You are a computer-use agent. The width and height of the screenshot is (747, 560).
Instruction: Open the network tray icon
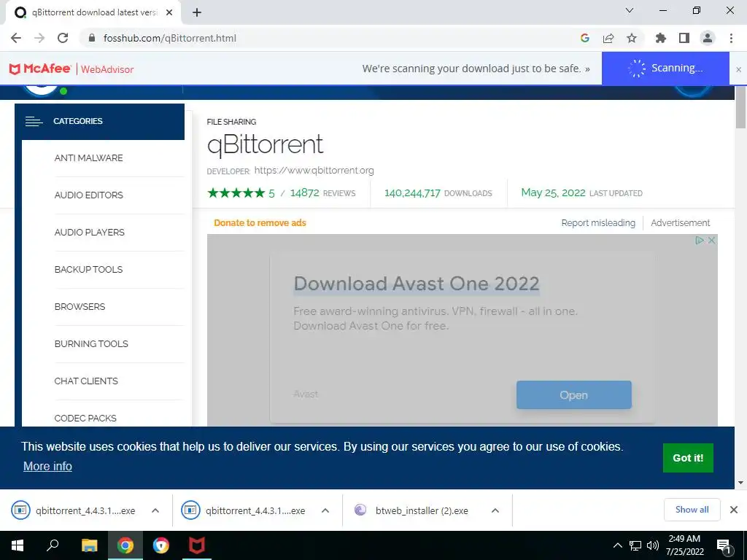tap(635, 545)
